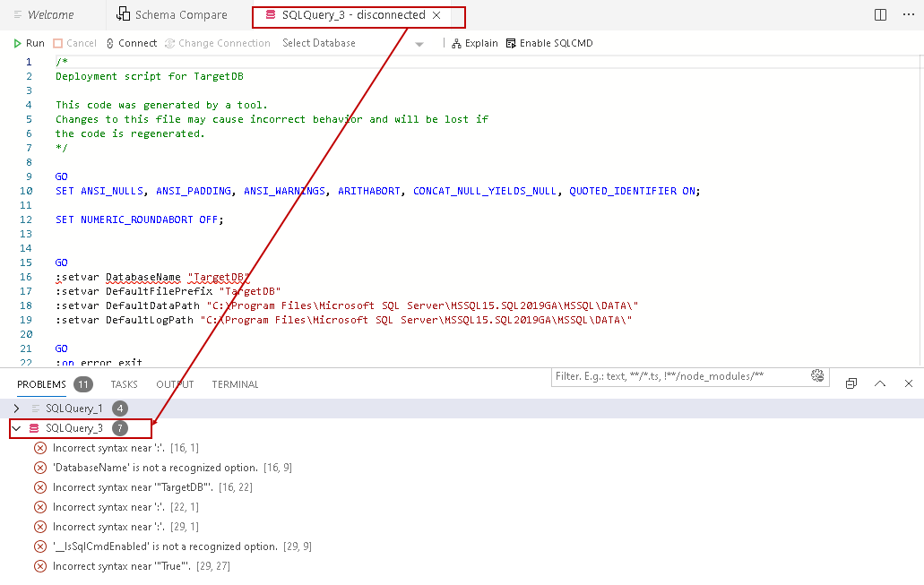
Task: Click the ':setvar DefaultFilePrefix' line
Action: coord(168,292)
